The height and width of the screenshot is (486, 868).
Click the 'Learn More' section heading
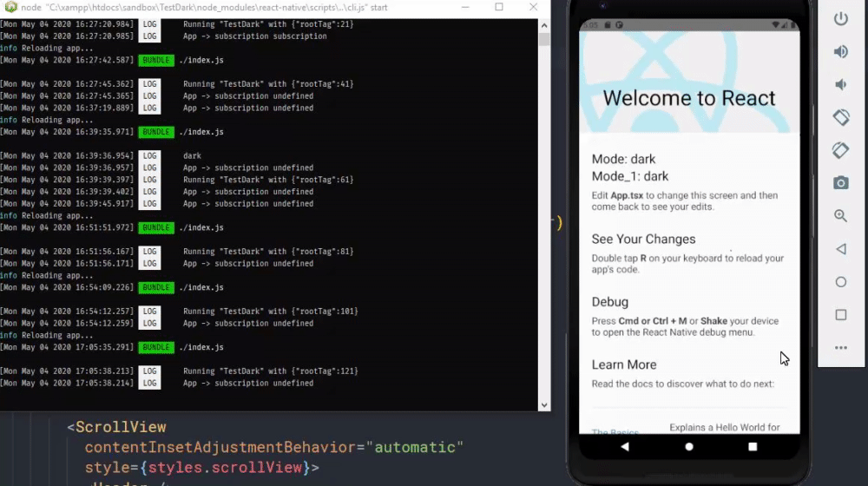click(624, 364)
